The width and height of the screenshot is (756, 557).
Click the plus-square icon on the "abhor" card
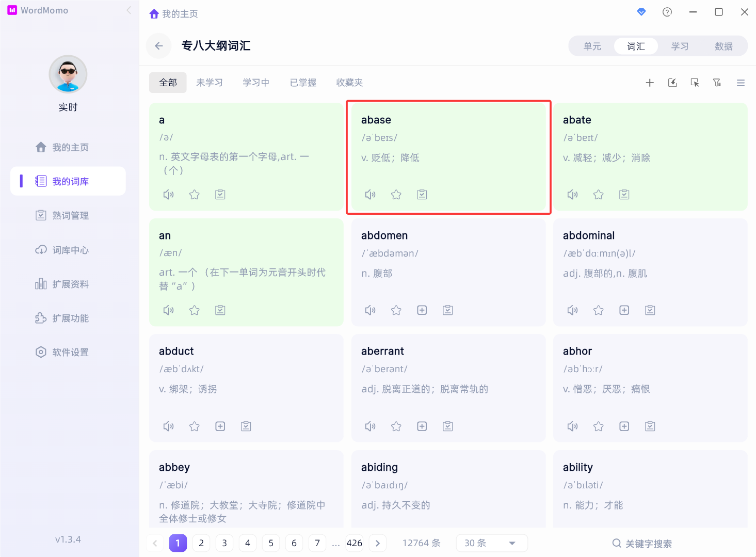point(624,426)
